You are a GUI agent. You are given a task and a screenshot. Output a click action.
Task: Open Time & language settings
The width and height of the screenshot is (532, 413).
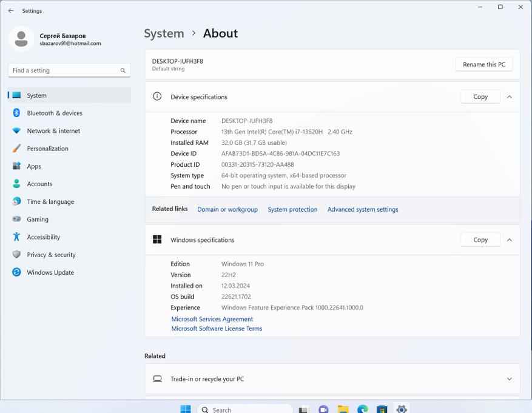(50, 201)
